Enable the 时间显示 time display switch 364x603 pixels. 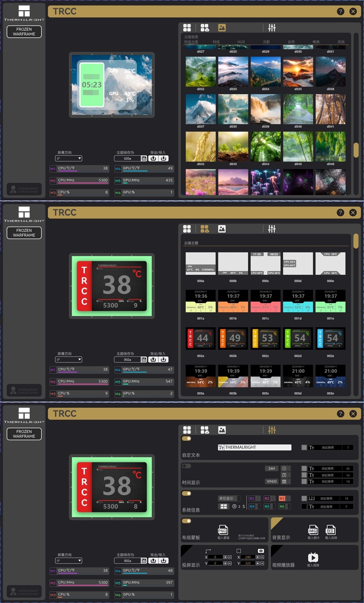tap(186, 466)
